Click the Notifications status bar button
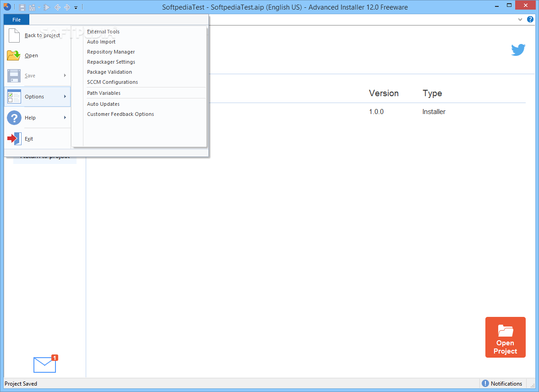Viewport: 539px width, 392px height. point(502,383)
